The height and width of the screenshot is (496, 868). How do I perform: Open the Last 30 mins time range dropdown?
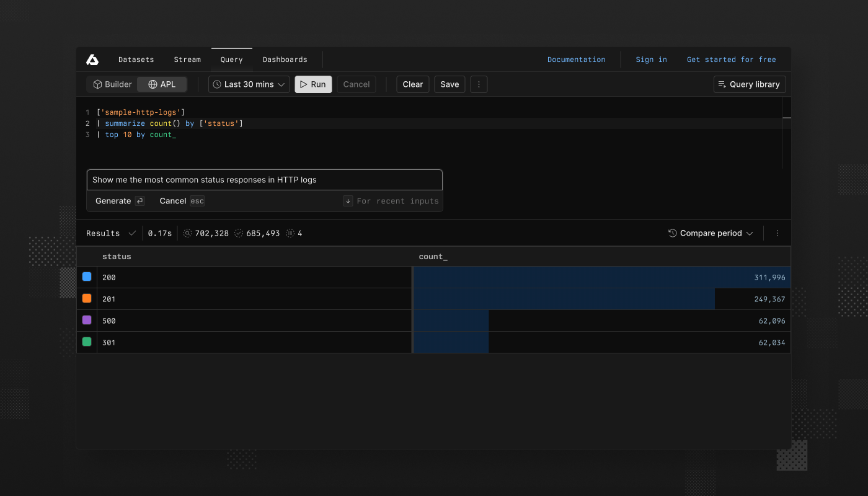(x=248, y=84)
